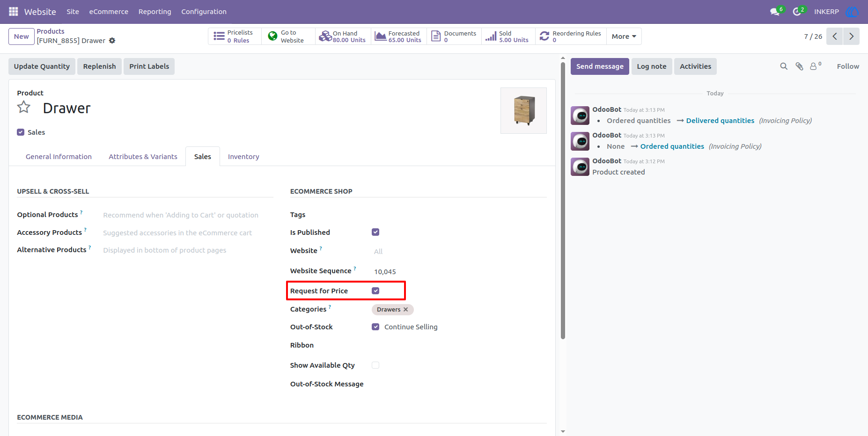868x436 pixels.
Task: Click the Drawer product image thumbnail
Action: pos(523,110)
